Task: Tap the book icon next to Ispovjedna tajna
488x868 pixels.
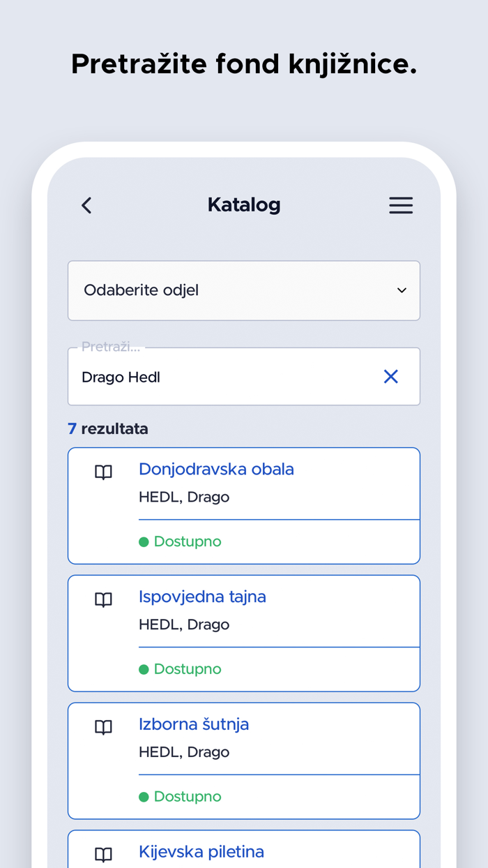Action: pos(103,599)
